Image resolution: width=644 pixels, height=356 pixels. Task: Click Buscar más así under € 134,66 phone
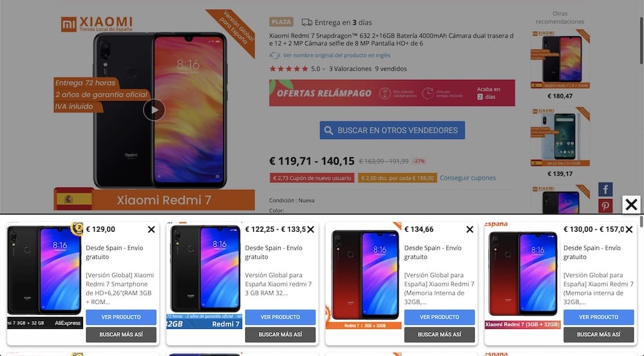click(439, 335)
